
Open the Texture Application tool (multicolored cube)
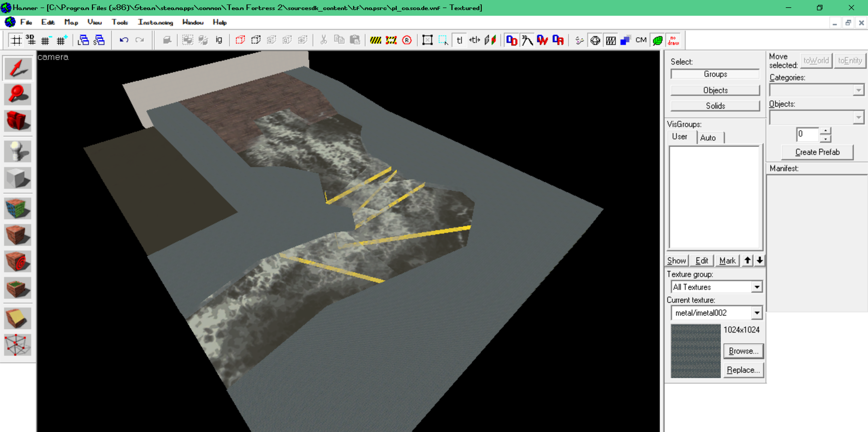(18, 208)
